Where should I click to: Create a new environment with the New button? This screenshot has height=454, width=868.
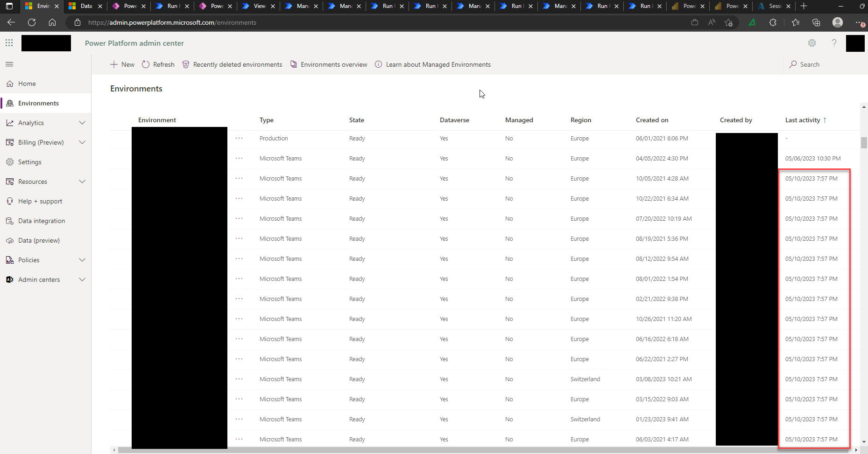coord(122,64)
